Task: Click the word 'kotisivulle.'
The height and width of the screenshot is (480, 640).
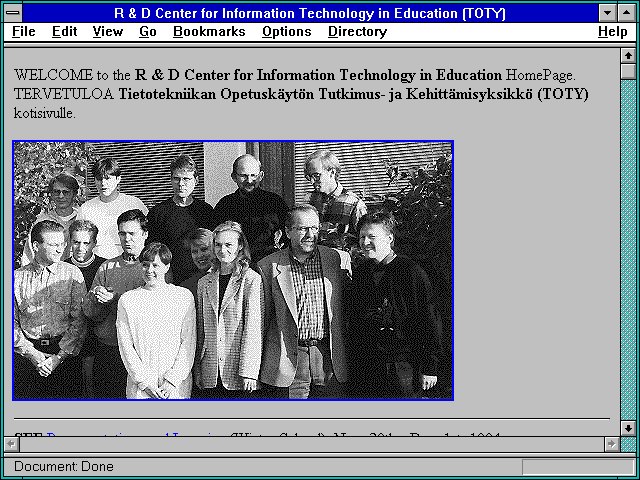Action: point(45,113)
